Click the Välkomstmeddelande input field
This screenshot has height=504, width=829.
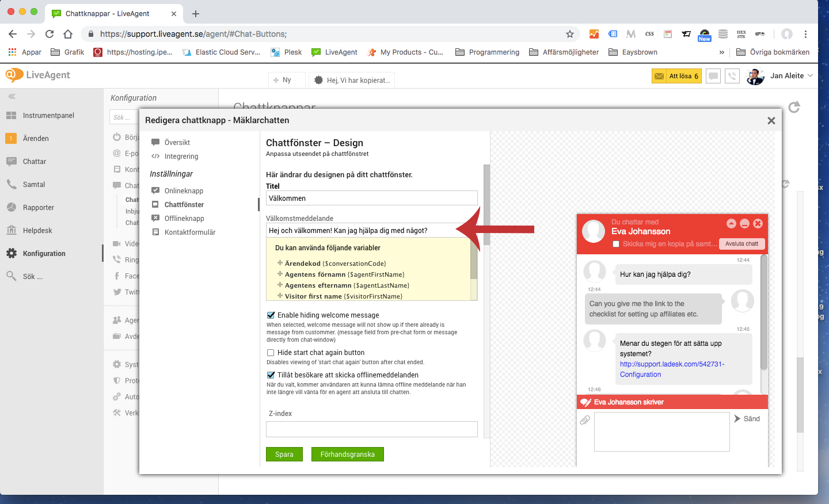[x=372, y=230]
